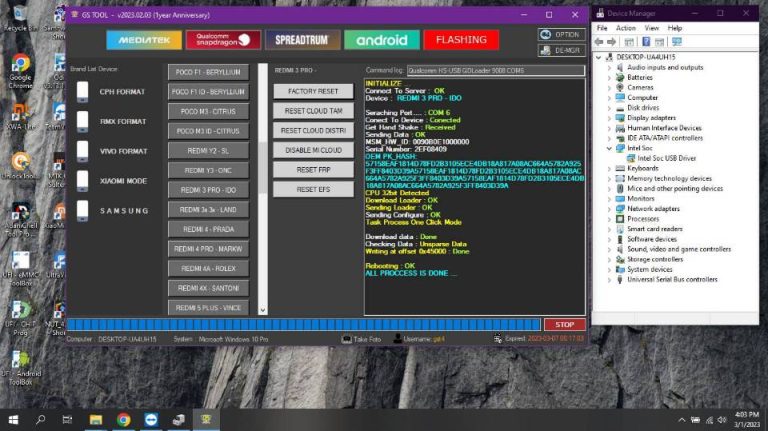
Task: Open Action menu in Device Manager
Action: tap(625, 28)
